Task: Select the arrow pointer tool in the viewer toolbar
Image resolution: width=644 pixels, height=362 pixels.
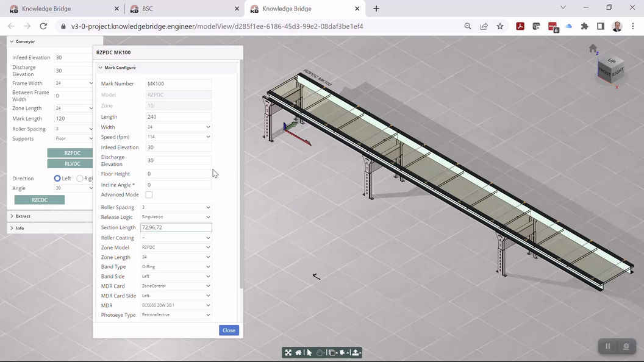Action: click(309, 353)
